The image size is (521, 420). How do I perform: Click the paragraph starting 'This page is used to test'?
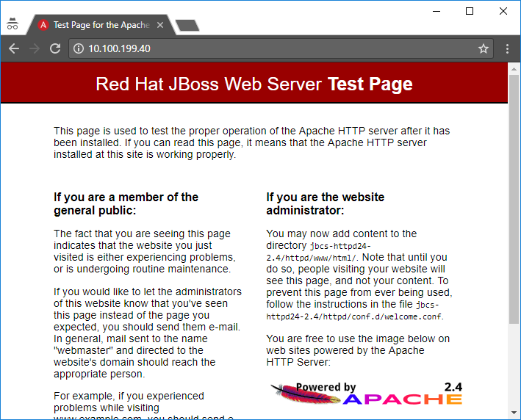pyautogui.click(x=251, y=142)
